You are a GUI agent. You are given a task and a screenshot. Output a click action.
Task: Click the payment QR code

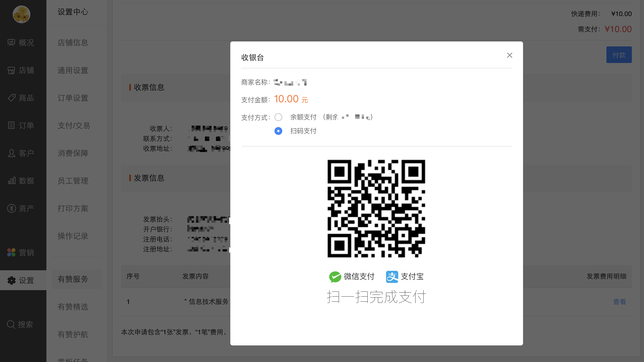(376, 209)
